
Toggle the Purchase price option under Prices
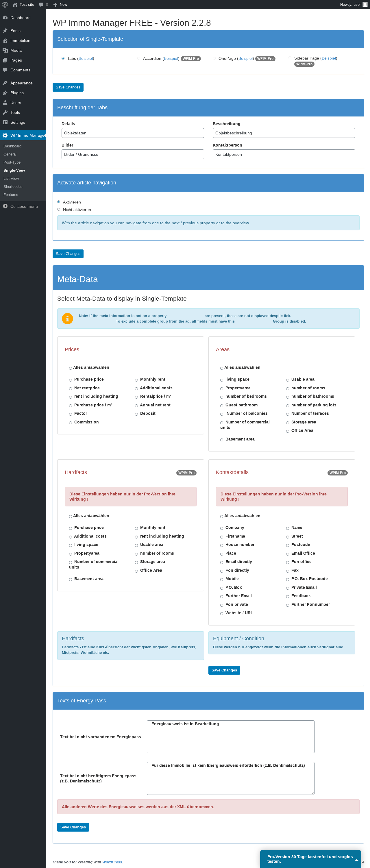point(71,380)
